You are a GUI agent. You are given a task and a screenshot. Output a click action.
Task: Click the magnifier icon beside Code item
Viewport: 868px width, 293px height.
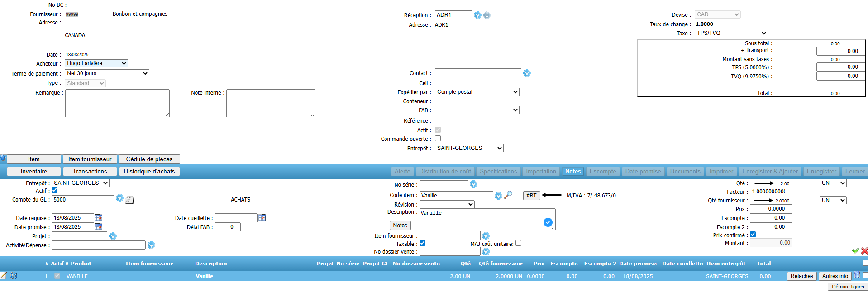click(508, 195)
